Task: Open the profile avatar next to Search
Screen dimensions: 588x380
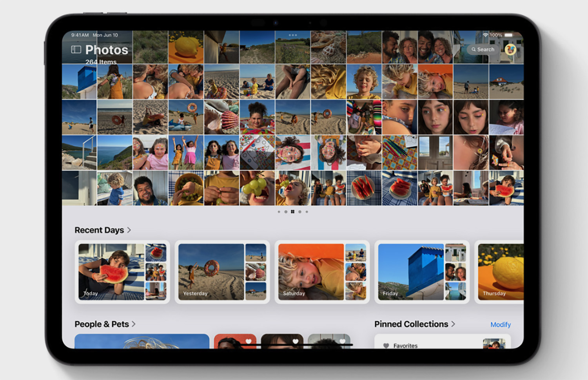Action: (510, 49)
